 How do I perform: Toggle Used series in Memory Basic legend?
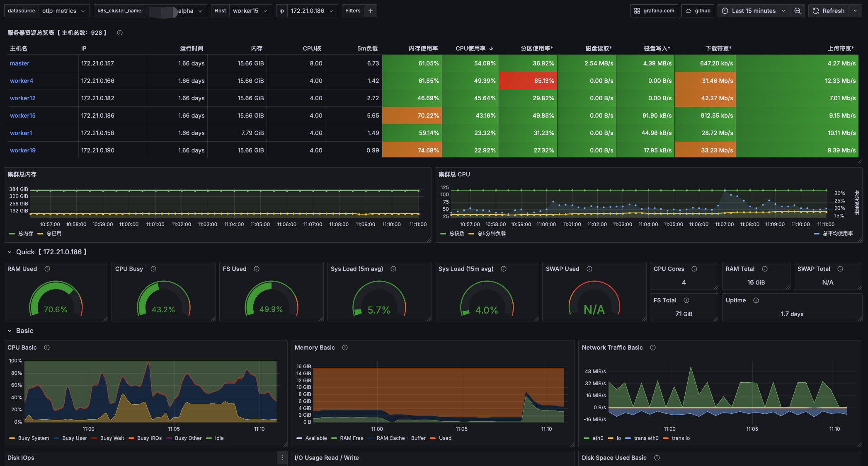point(445,438)
